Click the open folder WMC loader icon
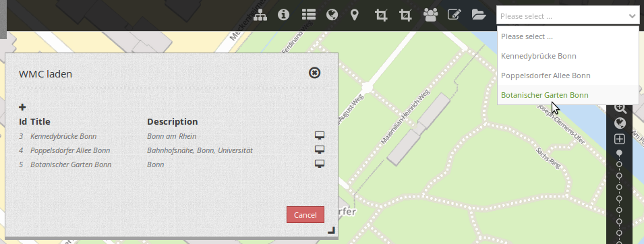 479,15
